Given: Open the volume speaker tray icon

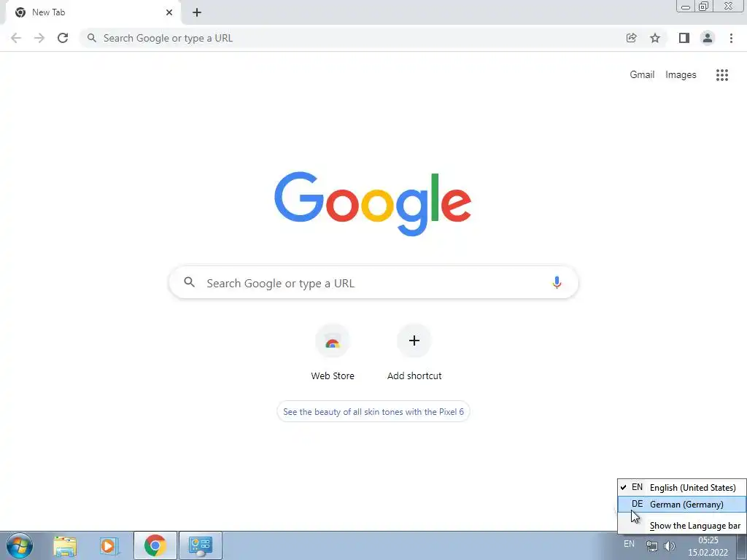Looking at the screenshot, I should click(670, 546).
